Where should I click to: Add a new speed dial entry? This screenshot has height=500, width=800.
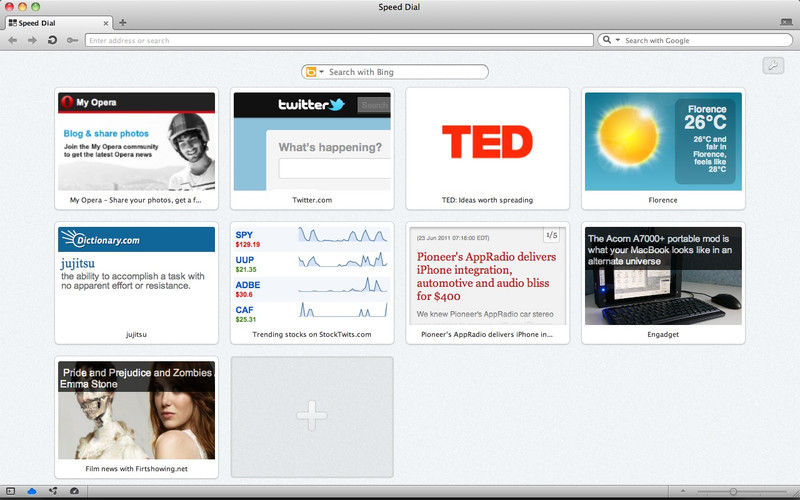click(x=312, y=417)
